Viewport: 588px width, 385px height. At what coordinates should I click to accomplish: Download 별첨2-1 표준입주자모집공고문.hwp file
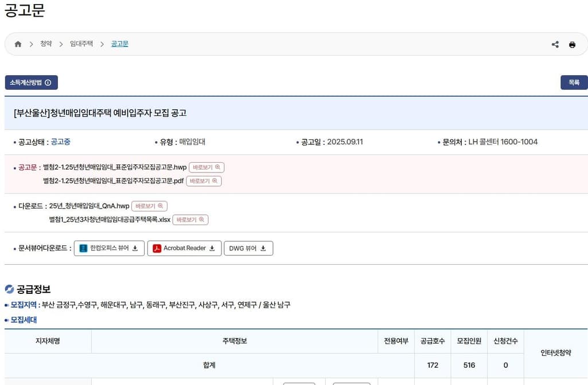pos(115,167)
